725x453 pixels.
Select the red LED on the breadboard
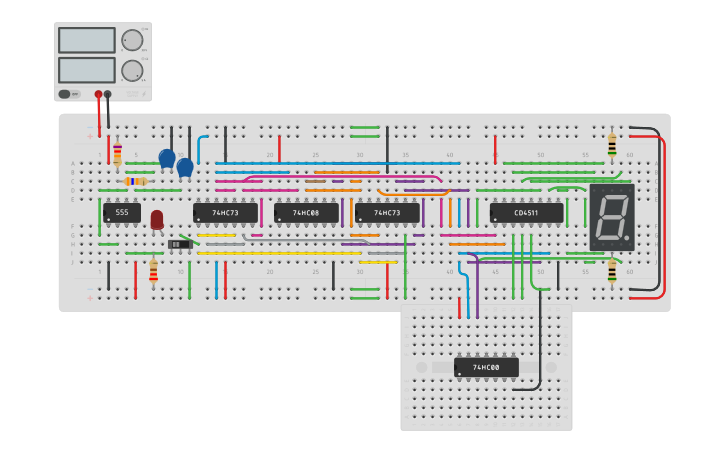click(157, 218)
